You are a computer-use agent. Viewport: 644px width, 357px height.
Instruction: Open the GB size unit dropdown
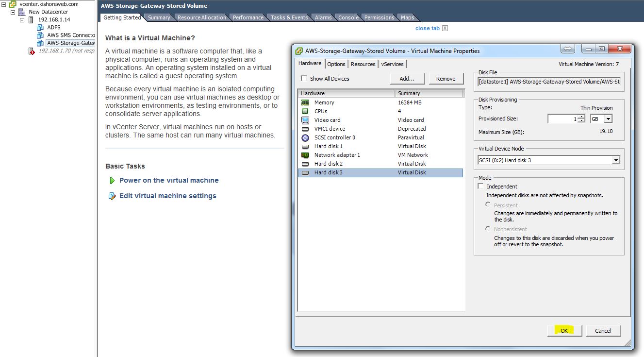(608, 119)
